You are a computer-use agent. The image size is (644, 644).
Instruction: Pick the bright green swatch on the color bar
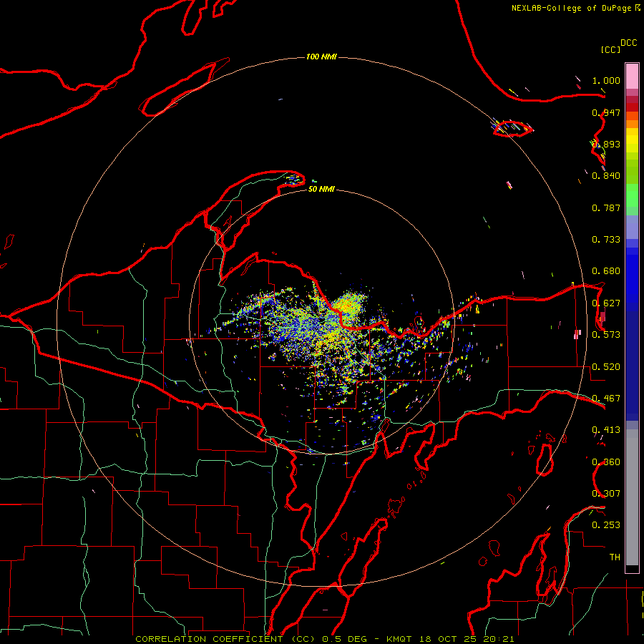pos(632,195)
